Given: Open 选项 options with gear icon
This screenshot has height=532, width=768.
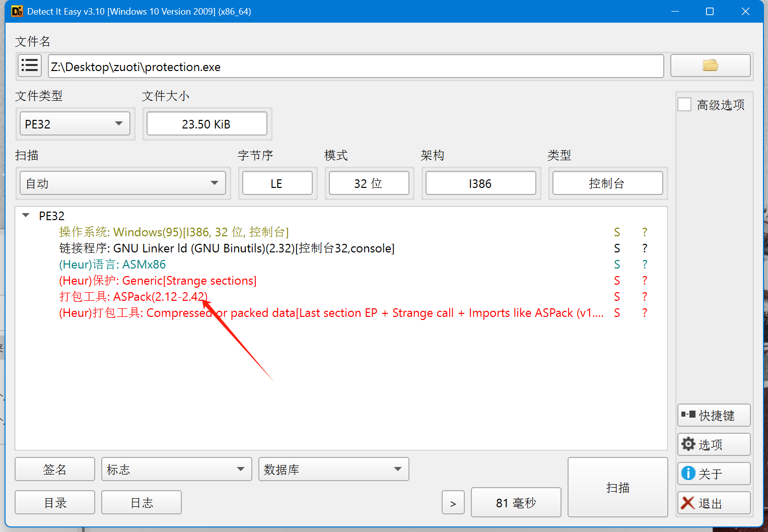Looking at the screenshot, I should [x=714, y=444].
